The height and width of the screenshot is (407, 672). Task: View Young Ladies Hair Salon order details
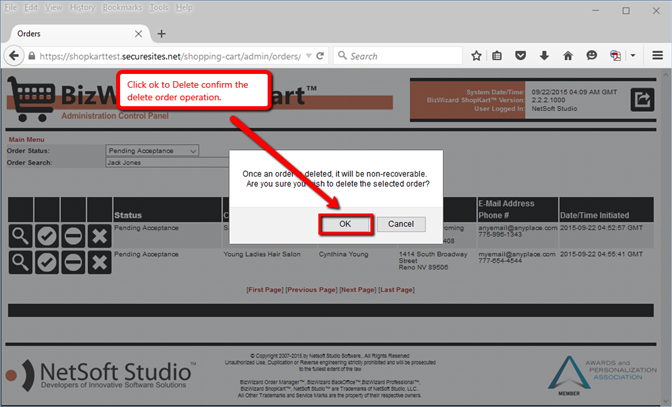(20, 262)
